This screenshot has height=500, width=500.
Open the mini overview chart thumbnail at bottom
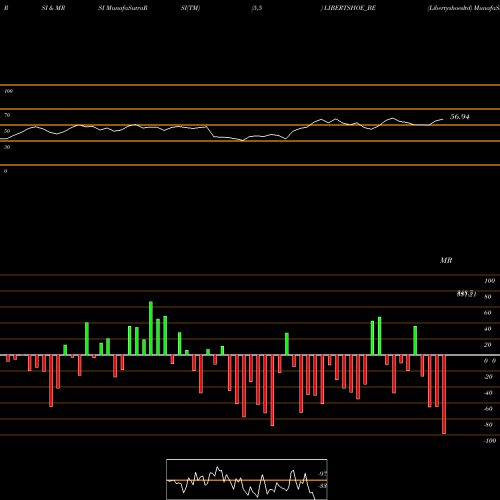coord(247,479)
